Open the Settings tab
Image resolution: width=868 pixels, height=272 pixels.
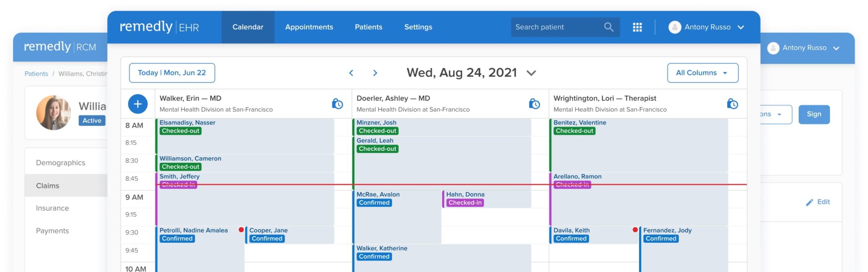click(418, 27)
